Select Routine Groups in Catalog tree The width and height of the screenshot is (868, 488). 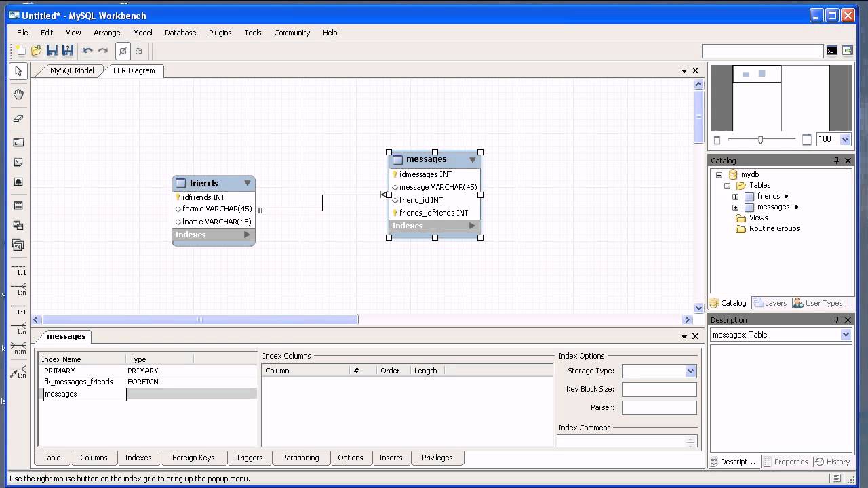(774, 228)
